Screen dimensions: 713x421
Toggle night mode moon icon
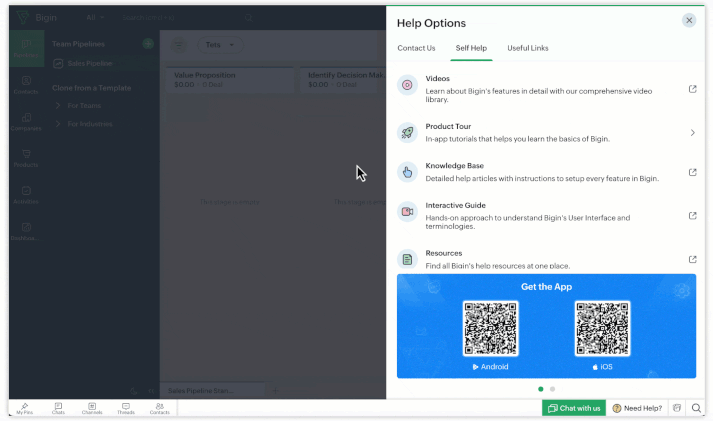134,391
